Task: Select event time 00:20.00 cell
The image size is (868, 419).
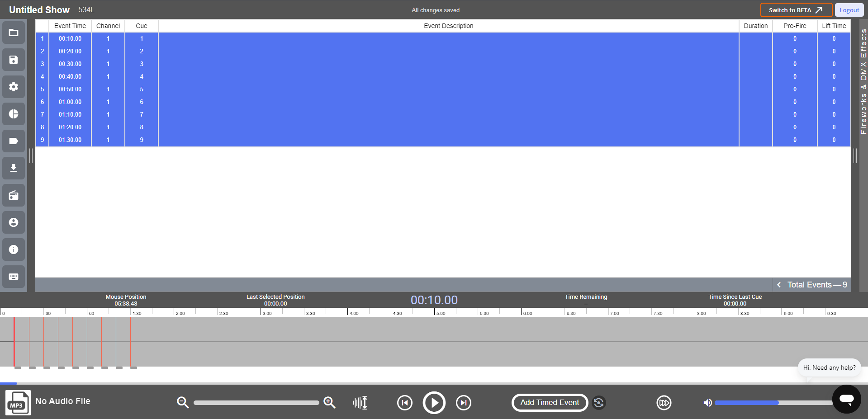Action: point(70,51)
